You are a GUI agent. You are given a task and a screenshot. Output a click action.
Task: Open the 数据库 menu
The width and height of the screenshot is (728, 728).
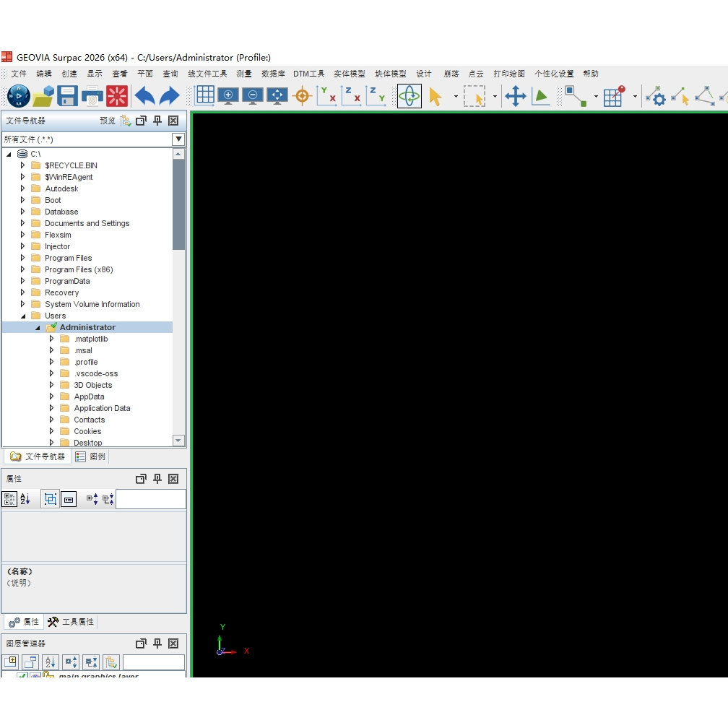coord(273,74)
